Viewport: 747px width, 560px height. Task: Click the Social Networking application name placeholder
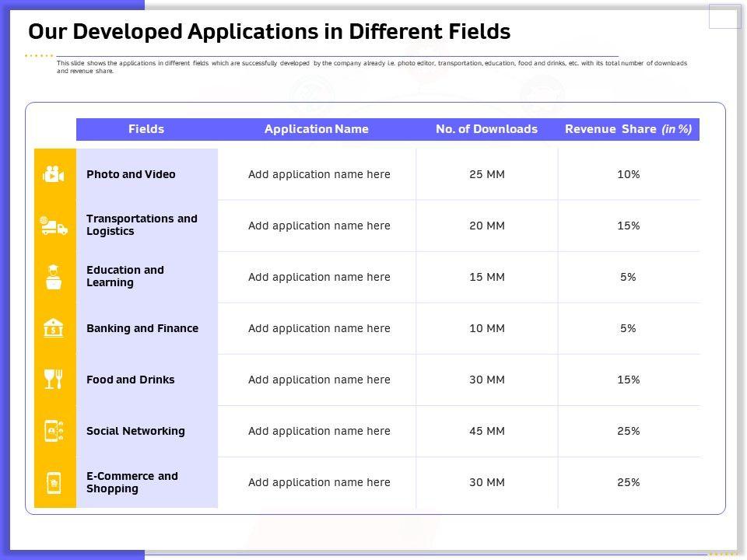coord(319,431)
